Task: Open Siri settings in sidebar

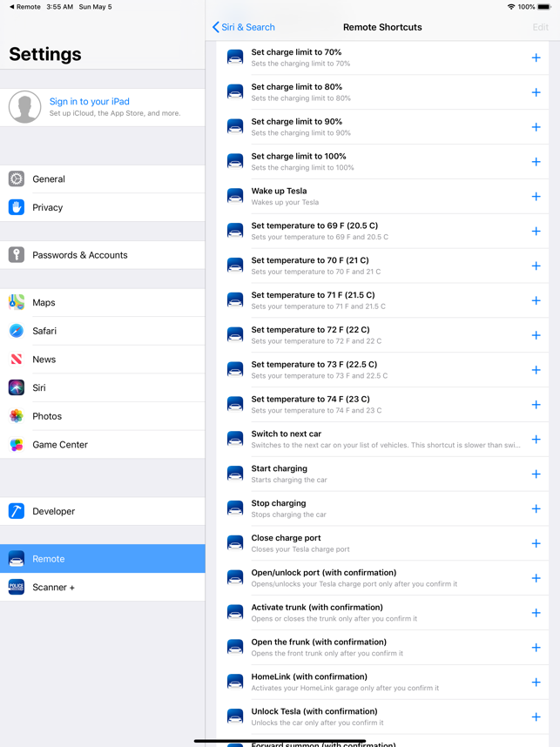Action: 103,387
